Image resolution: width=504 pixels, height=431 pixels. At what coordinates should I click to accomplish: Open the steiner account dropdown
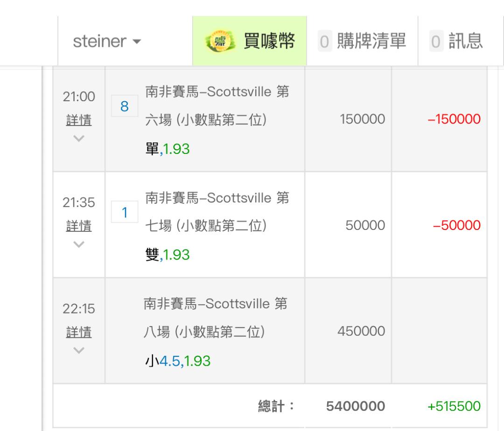tap(107, 42)
